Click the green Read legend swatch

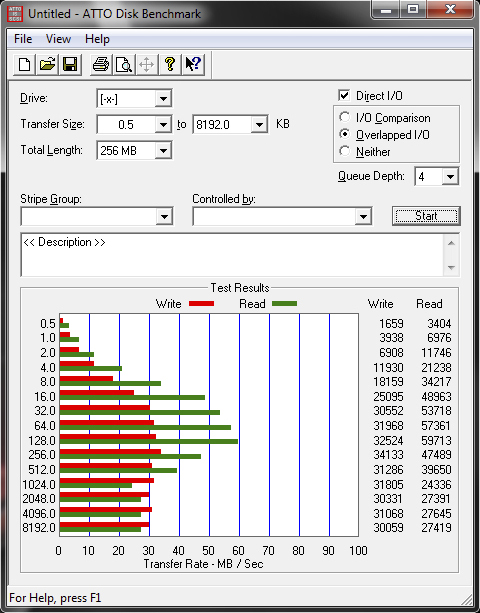[x=284, y=303]
